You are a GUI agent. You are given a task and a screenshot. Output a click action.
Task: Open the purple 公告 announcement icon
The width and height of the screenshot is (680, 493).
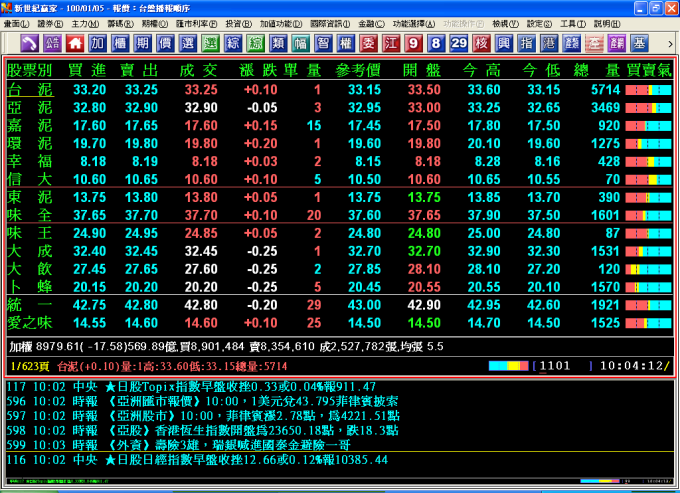point(52,43)
